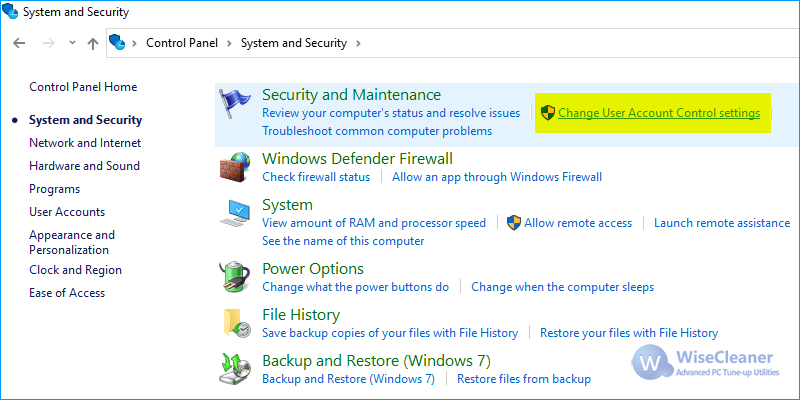Click Change what the power buttons do
800x400 pixels.
point(356,287)
